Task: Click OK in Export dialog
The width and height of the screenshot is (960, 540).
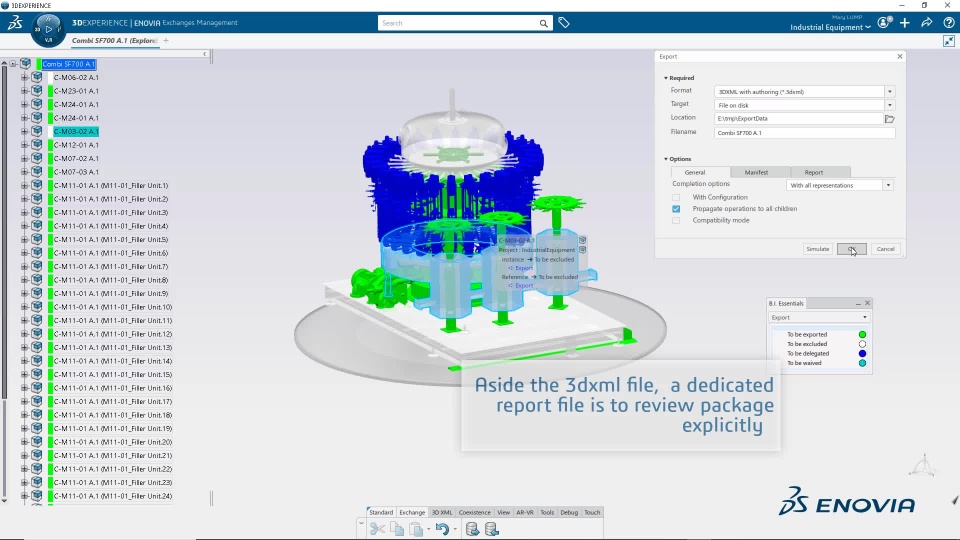Action: [852, 249]
